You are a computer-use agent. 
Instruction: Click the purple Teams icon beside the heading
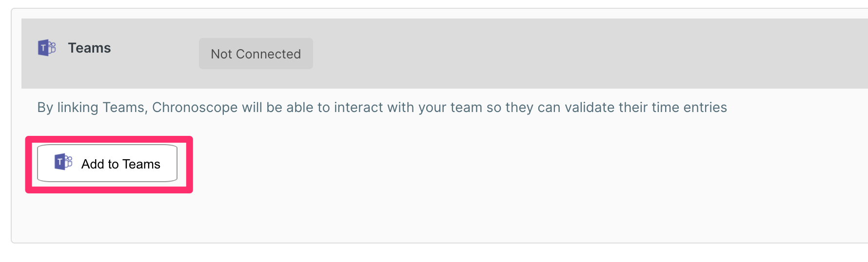(x=47, y=48)
